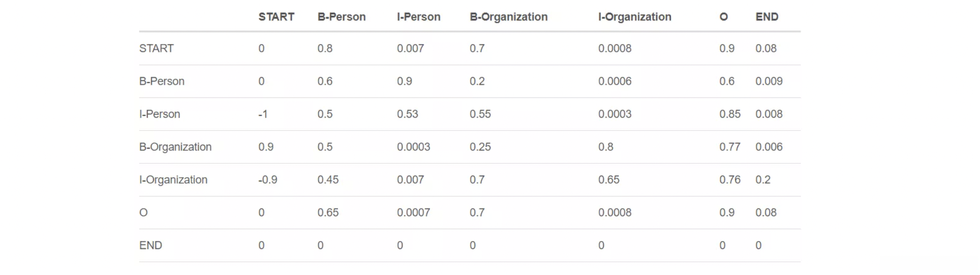The height and width of the screenshot is (275, 980).
Task: Click the I-Person row label
Action: [160, 114]
